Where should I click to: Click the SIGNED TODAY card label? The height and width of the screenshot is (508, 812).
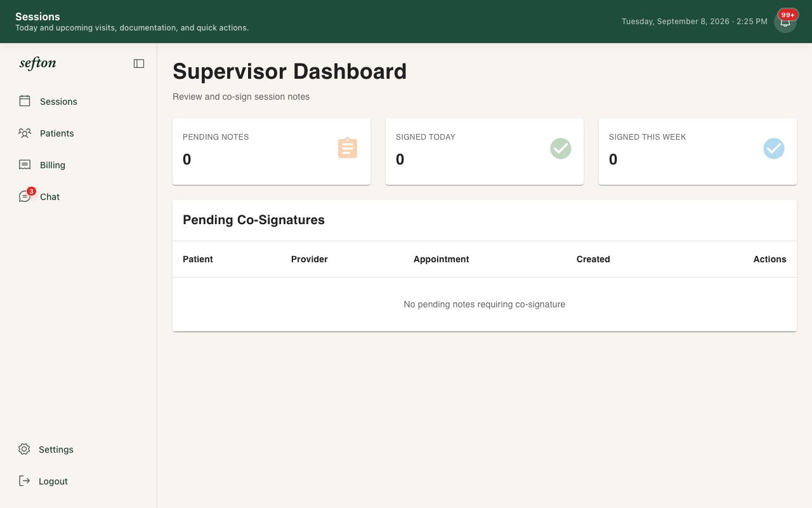point(426,137)
